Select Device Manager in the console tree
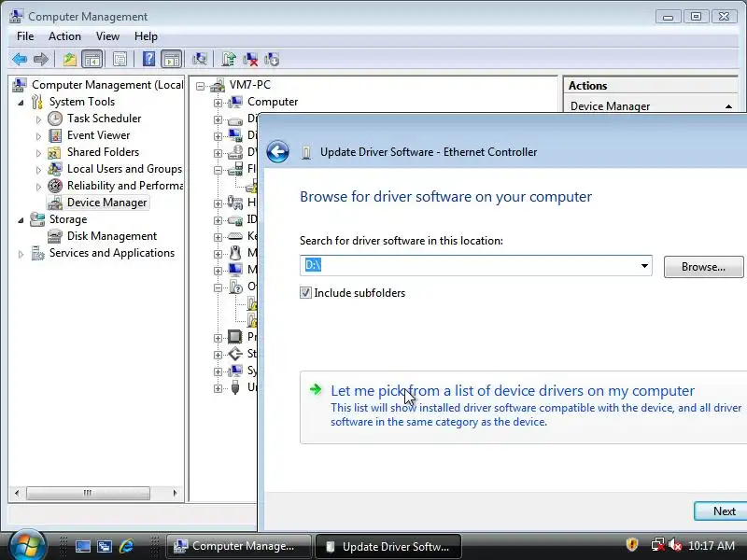Viewport: 747px width, 560px height. (106, 203)
